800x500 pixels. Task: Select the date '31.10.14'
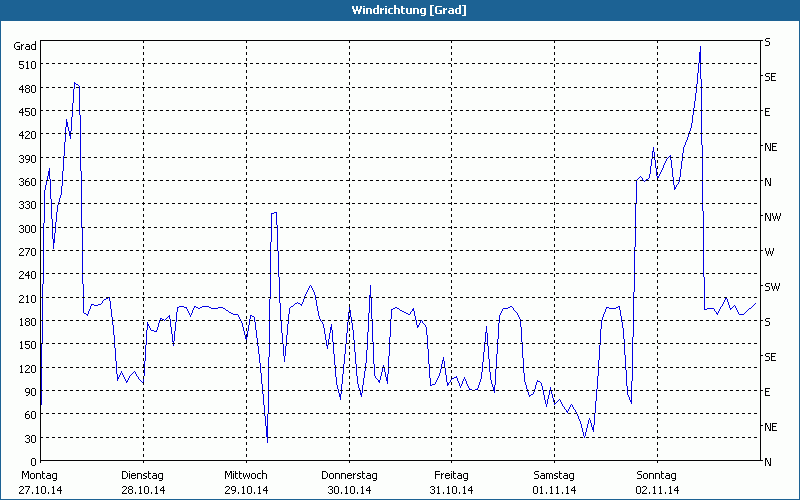[452, 490]
